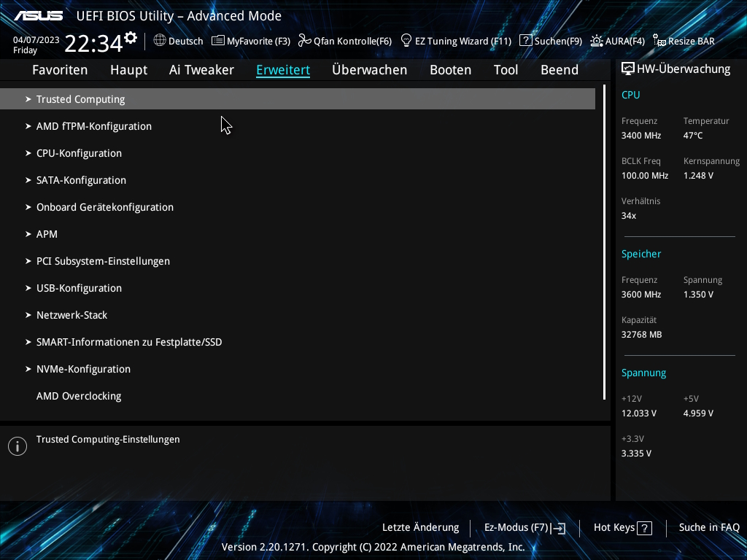Click the settings gear next to the clock
This screenshot has width=747, height=560.
click(x=130, y=38)
